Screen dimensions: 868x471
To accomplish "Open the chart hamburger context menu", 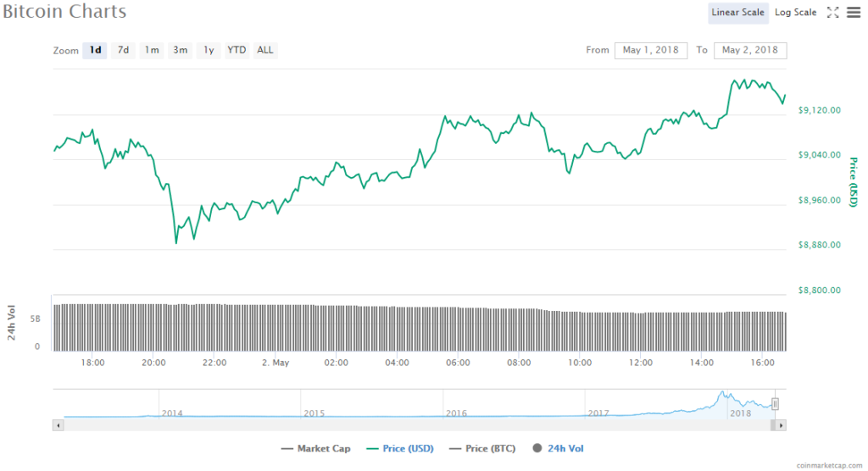I will click(852, 12).
